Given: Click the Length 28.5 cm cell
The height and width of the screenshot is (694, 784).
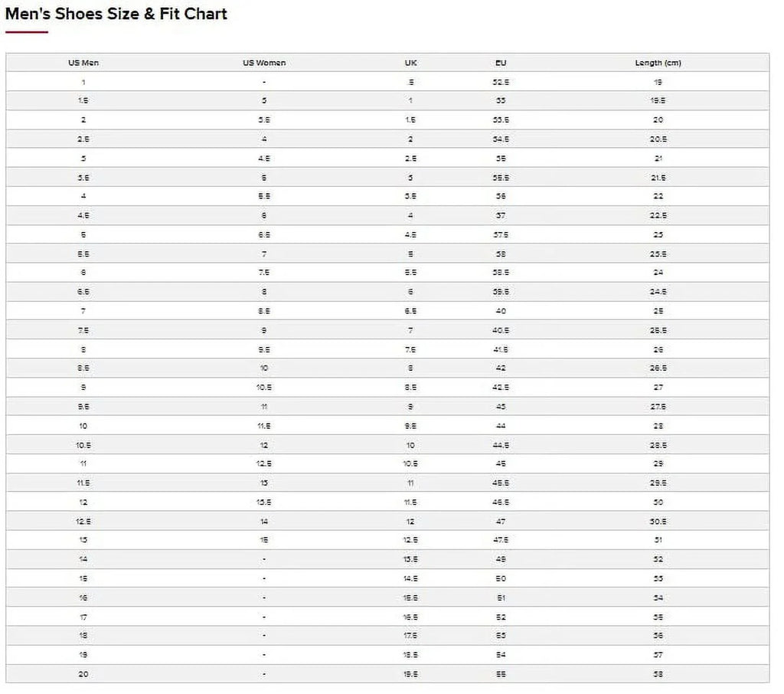Looking at the screenshot, I should pyautogui.click(x=658, y=445).
